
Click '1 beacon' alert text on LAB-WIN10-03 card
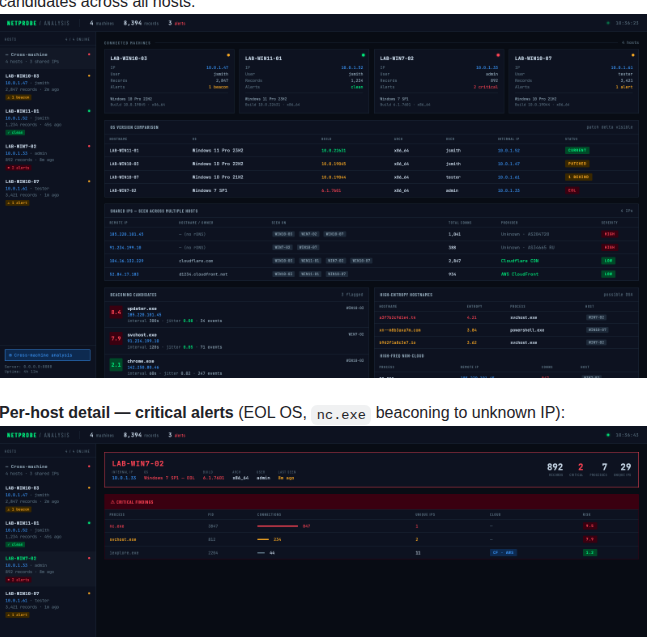pos(218,87)
